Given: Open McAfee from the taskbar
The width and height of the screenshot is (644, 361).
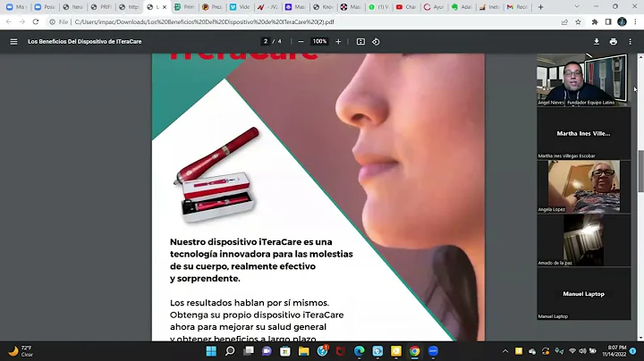Looking at the screenshot, I should click(x=341, y=351).
